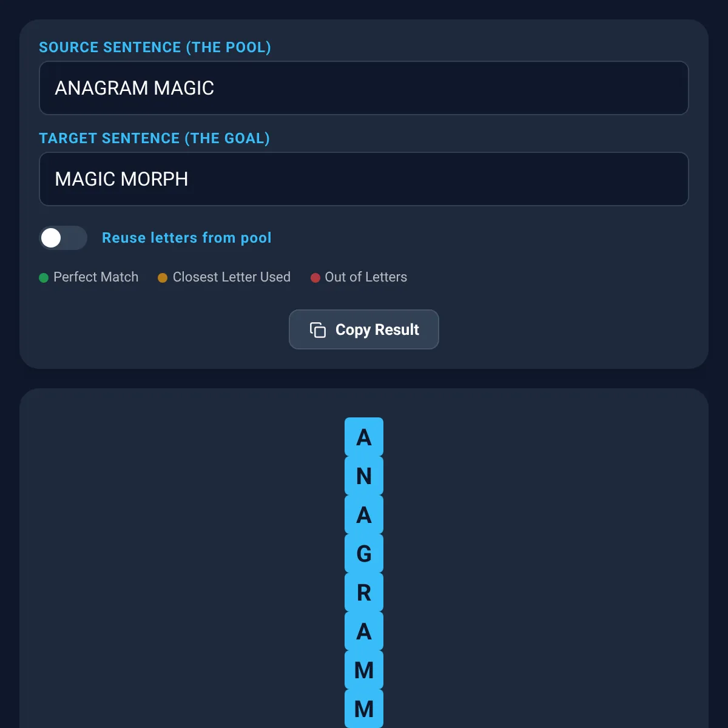Click the TARGET SENTENCE (THE GOAL) heading
The image size is (728, 728).
click(x=155, y=138)
